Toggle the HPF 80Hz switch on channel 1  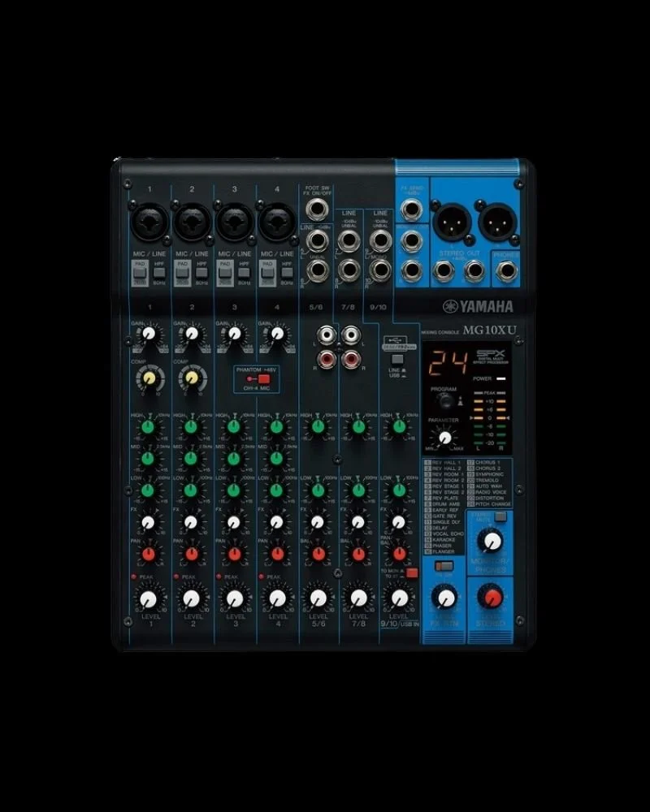[159, 272]
